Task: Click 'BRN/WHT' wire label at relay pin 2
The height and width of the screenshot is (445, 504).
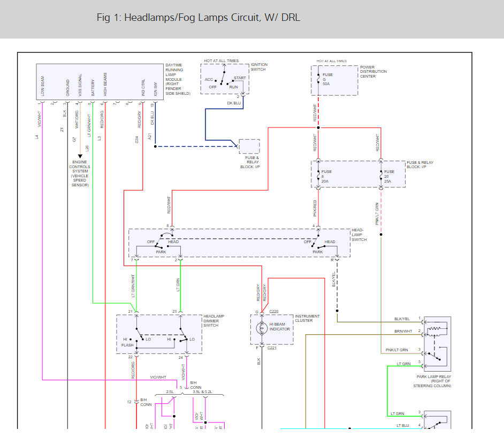Action: (403, 331)
